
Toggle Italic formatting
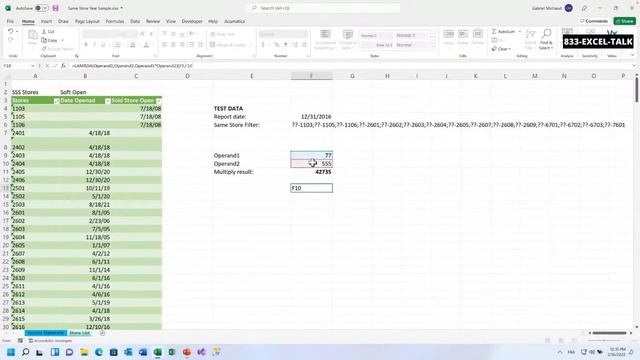94,44
